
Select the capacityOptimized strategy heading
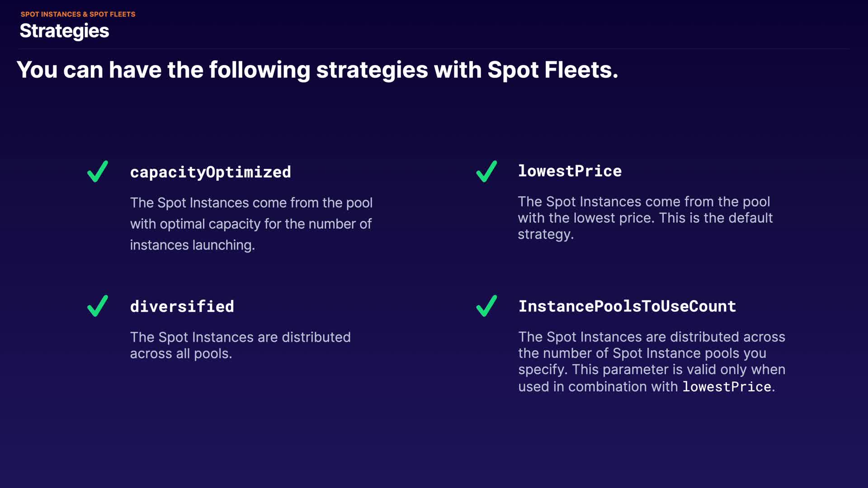[210, 172]
